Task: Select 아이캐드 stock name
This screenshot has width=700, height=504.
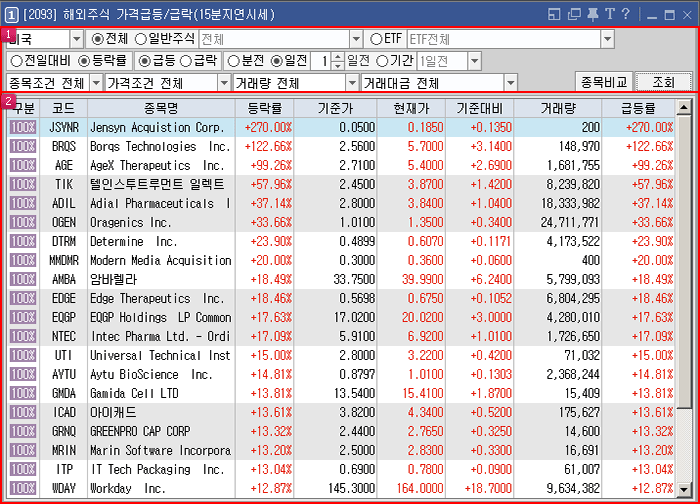Action: click(113, 412)
